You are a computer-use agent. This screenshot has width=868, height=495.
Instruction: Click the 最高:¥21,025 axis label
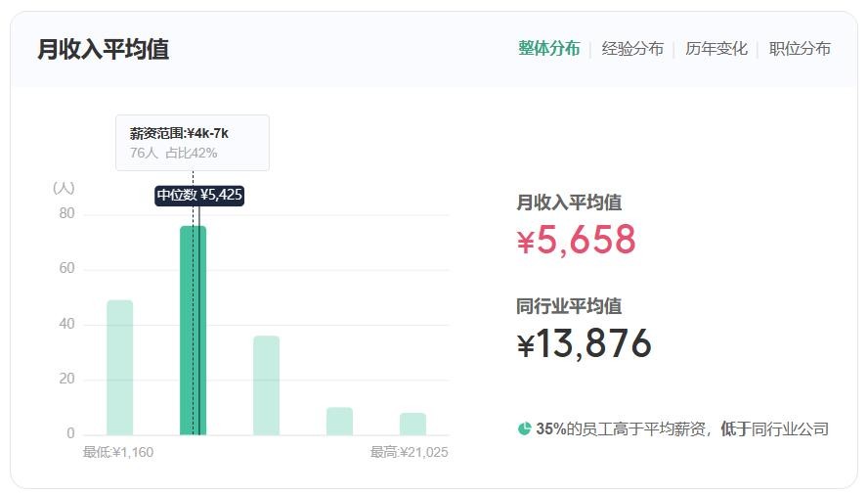coord(409,452)
